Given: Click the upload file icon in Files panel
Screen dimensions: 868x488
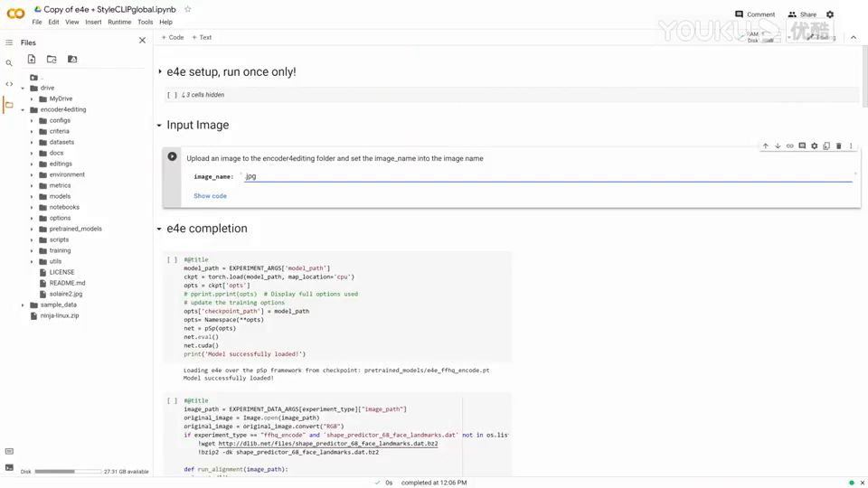Looking at the screenshot, I should (32, 60).
